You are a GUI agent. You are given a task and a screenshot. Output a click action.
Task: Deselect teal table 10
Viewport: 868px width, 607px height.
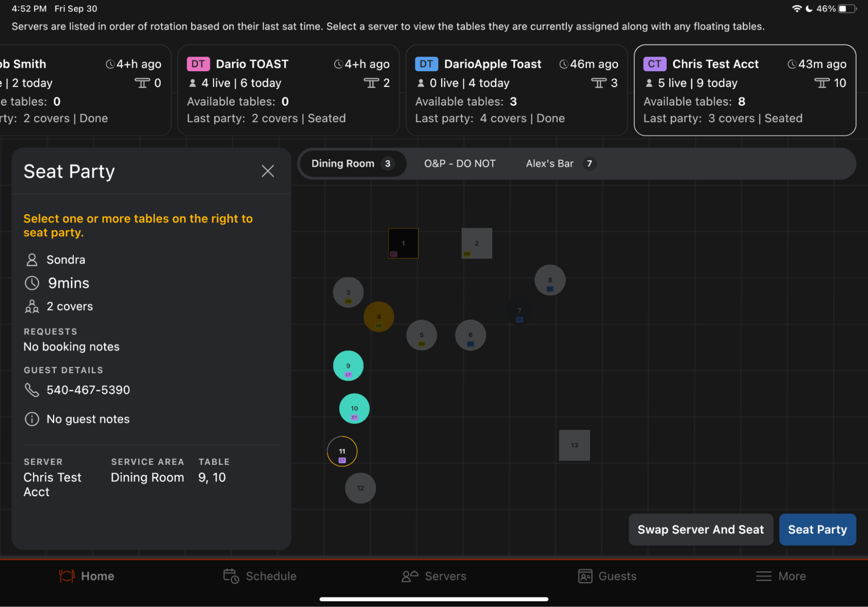354,408
